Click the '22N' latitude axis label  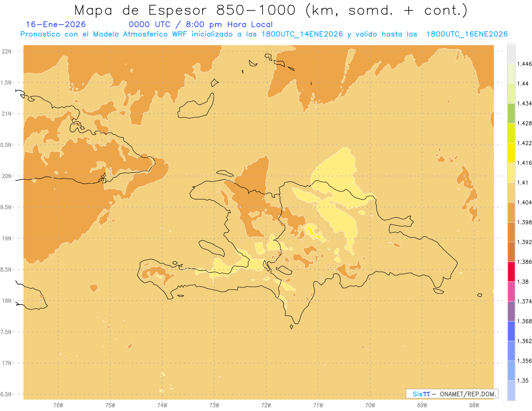tap(7, 51)
